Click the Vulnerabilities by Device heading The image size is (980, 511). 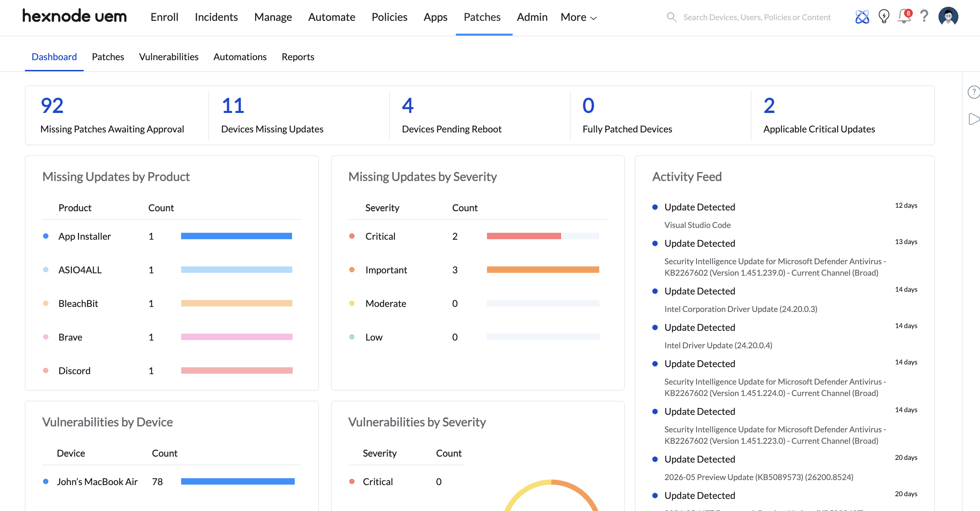point(107,422)
